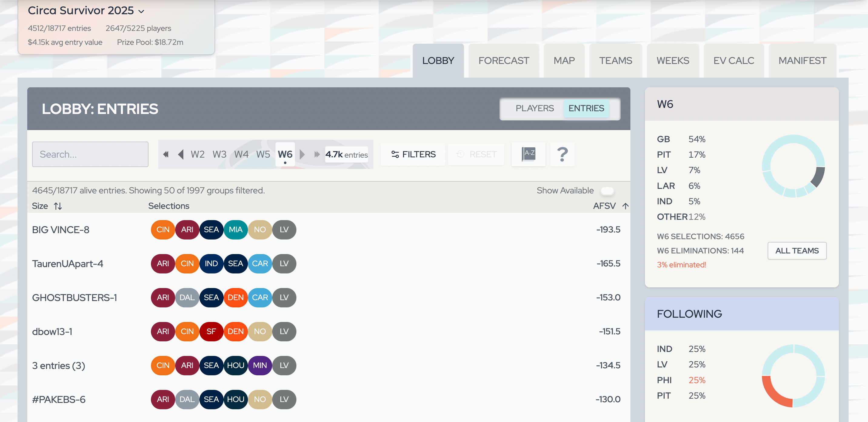Image resolution: width=868 pixels, height=422 pixels.
Task: Open the EV CALC tab
Action: [x=733, y=61]
